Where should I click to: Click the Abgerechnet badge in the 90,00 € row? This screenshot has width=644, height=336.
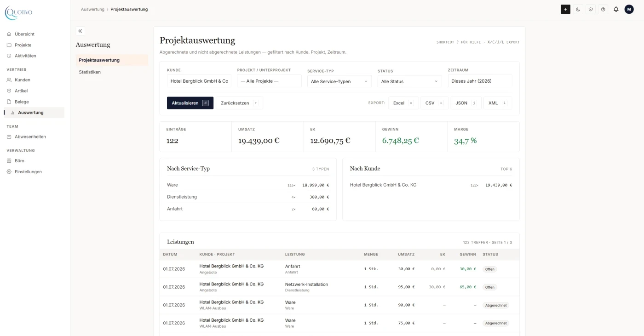496,305
